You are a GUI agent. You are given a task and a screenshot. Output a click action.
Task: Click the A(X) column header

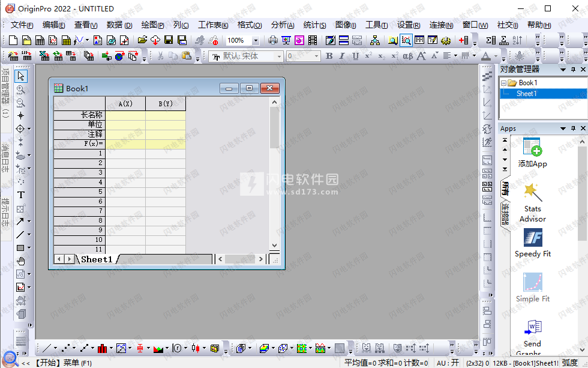point(125,103)
